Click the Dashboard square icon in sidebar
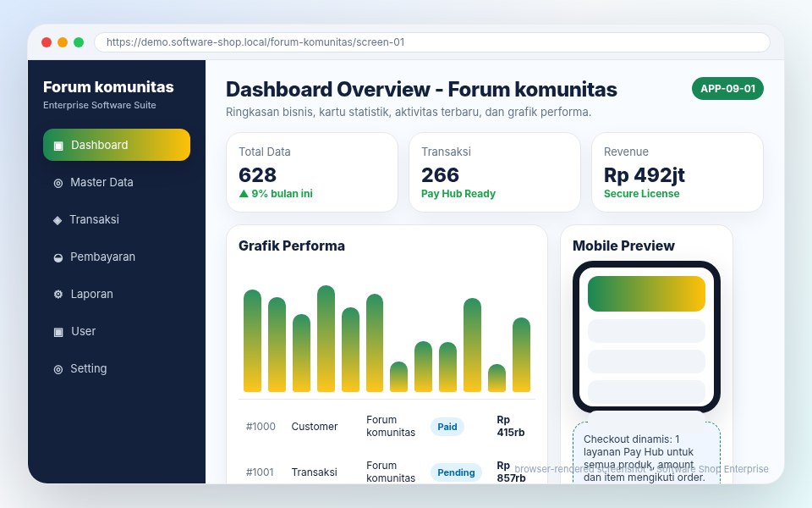812x508 pixels. [58, 145]
